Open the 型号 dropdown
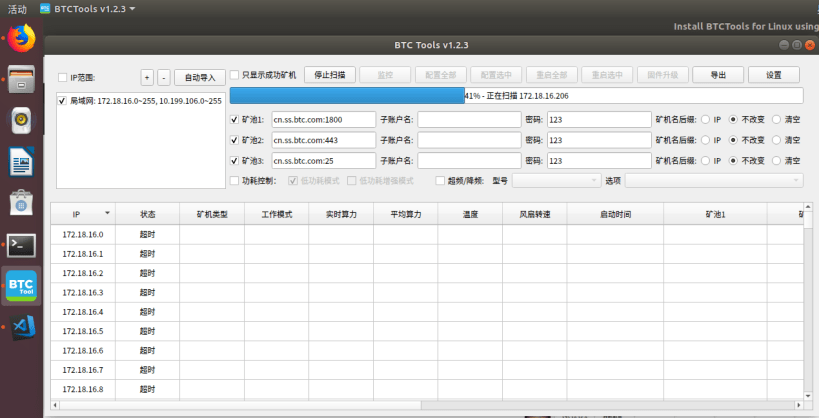 (557, 181)
